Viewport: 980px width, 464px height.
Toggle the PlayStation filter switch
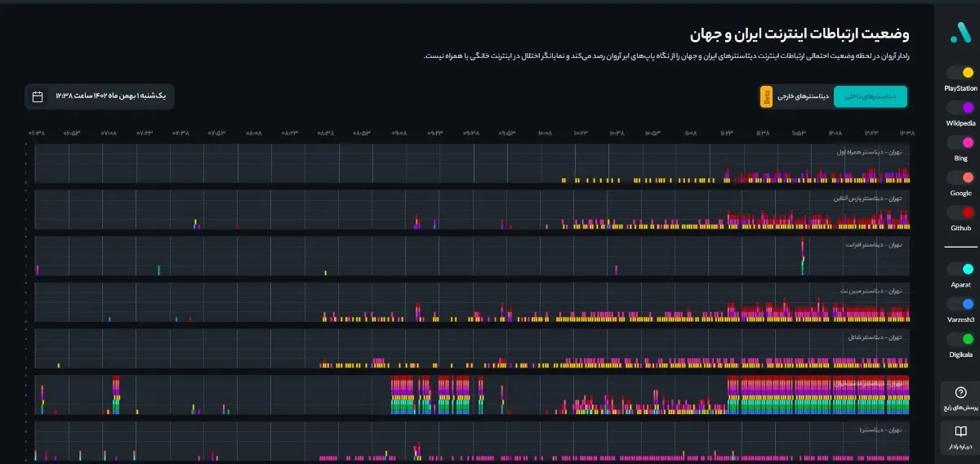(960, 73)
